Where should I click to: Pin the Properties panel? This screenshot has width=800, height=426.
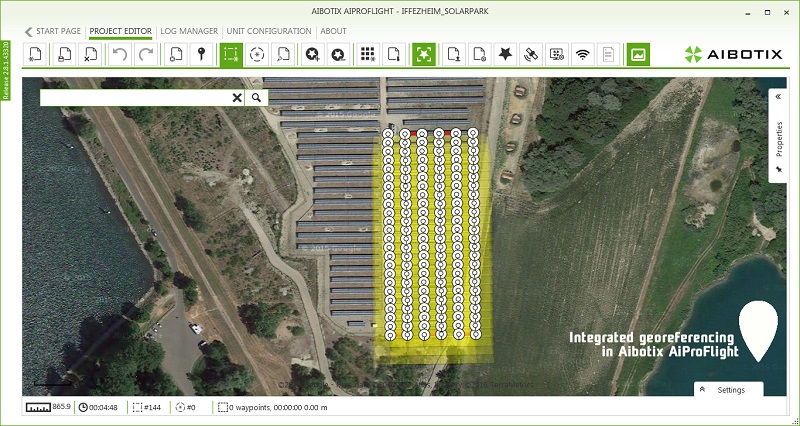(x=779, y=169)
